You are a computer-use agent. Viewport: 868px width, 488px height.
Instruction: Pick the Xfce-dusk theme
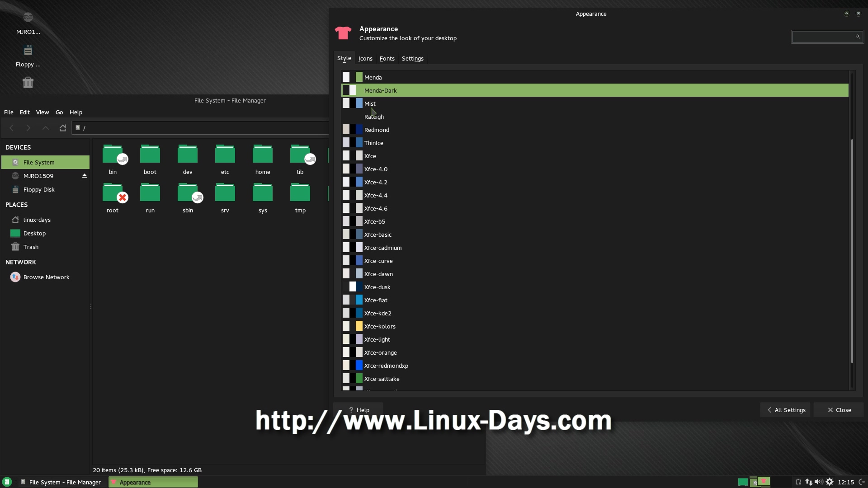click(595, 287)
